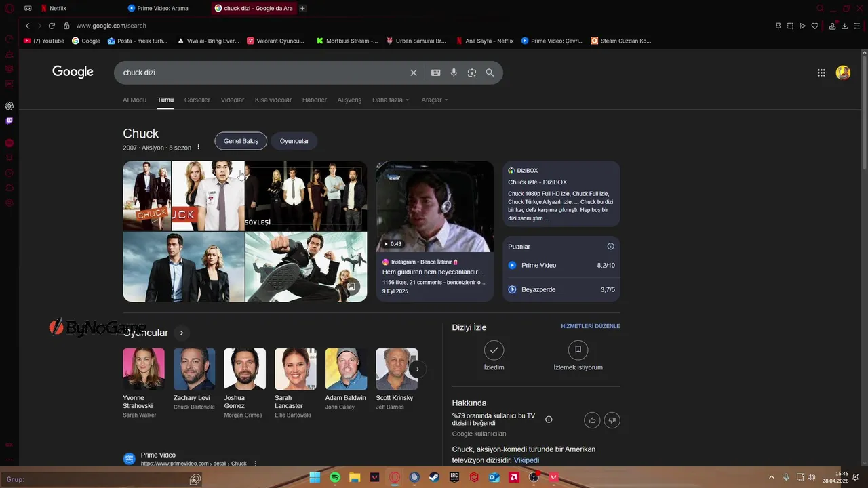The height and width of the screenshot is (488, 868).
Task: Reload the current page
Action: (x=52, y=26)
